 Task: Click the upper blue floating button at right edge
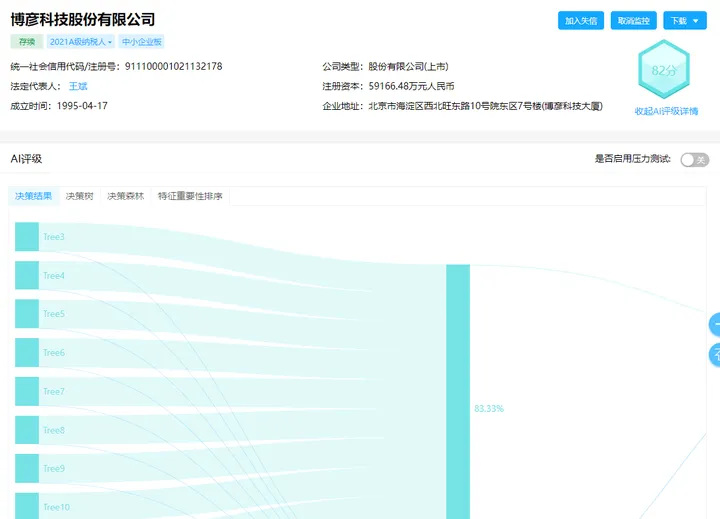(714, 324)
